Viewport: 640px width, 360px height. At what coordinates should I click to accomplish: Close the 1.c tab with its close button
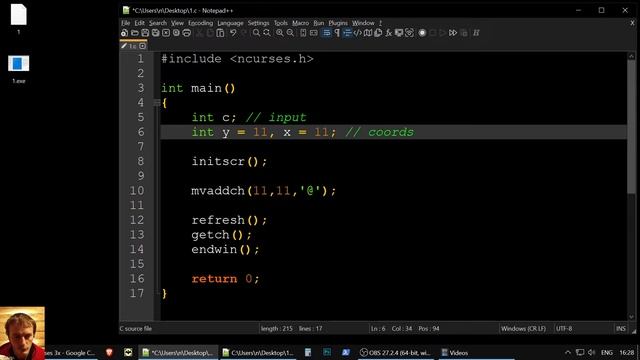pyautogui.click(x=142, y=46)
